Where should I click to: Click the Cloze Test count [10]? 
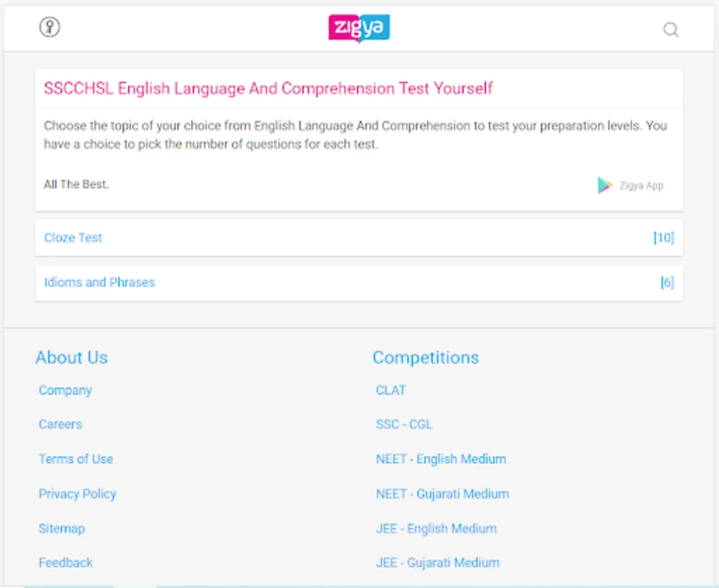tap(663, 237)
